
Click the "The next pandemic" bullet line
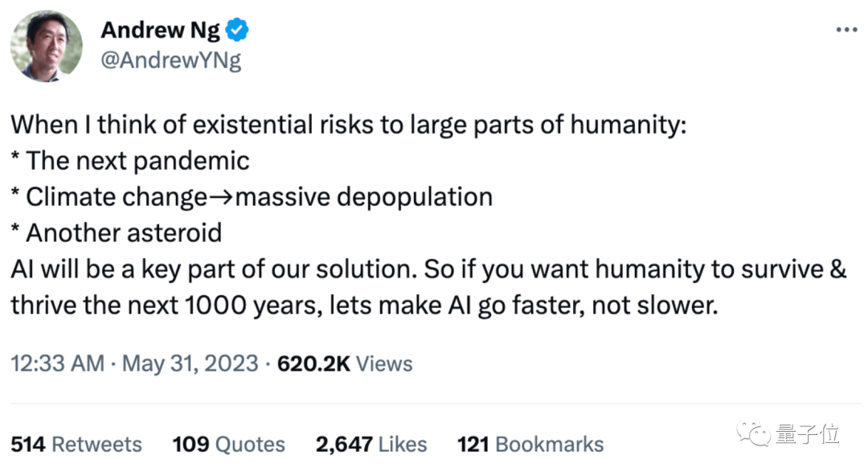130,161
